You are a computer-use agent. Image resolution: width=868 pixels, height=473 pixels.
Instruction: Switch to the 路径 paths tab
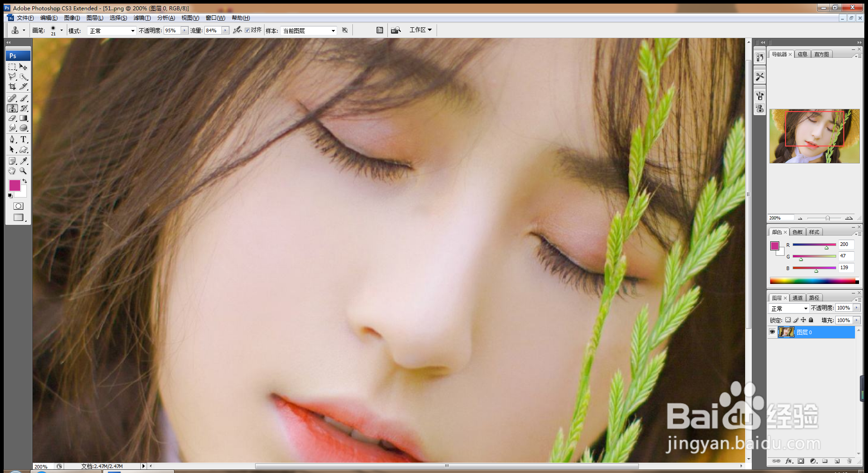(814, 298)
